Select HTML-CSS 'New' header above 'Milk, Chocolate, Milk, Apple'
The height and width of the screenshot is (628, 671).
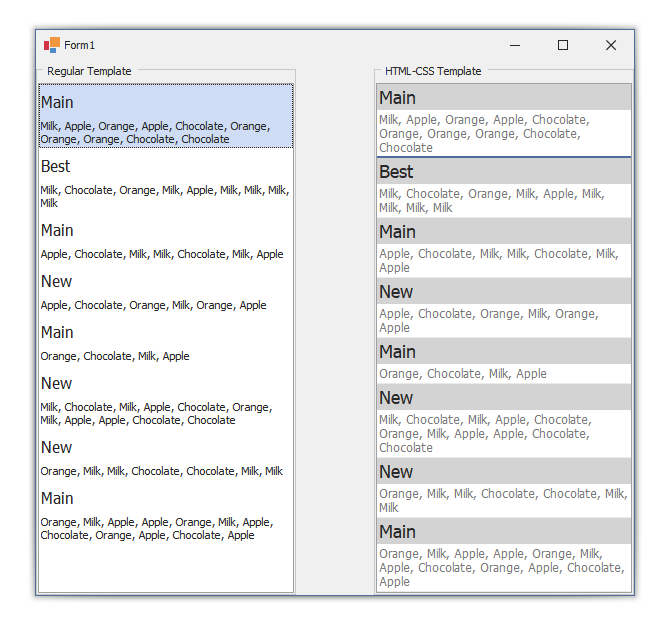click(504, 397)
